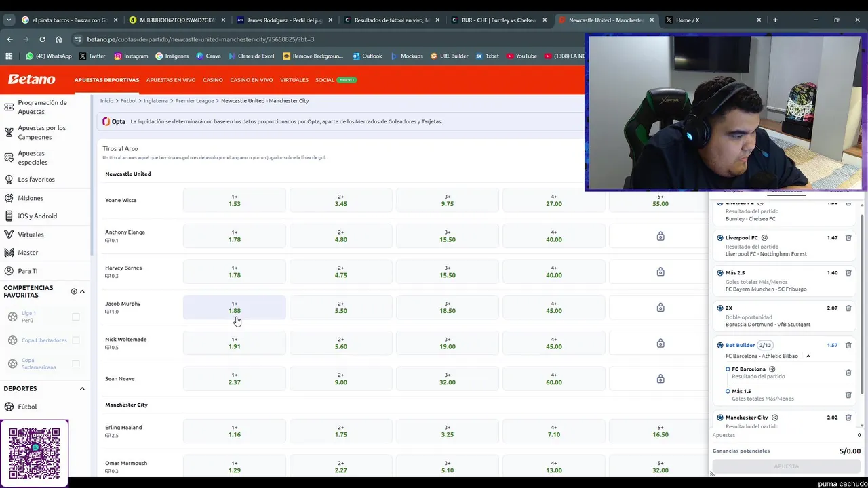Screen dimensions: 868x488
Task: Select Nick Woltemade 4+ odds 45.00
Action: [554, 343]
